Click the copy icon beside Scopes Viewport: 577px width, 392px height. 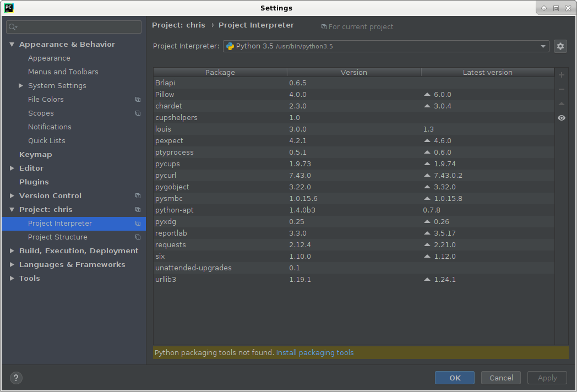point(138,113)
